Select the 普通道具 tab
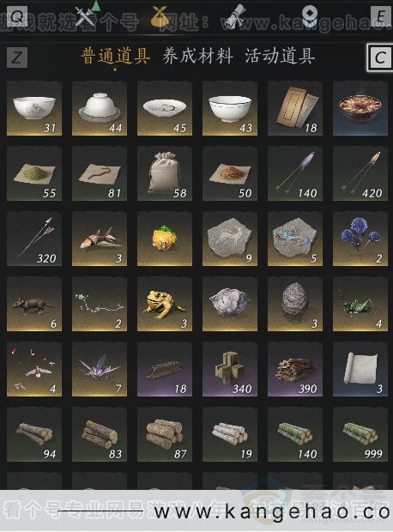The width and height of the screenshot is (393, 532). coord(115,56)
